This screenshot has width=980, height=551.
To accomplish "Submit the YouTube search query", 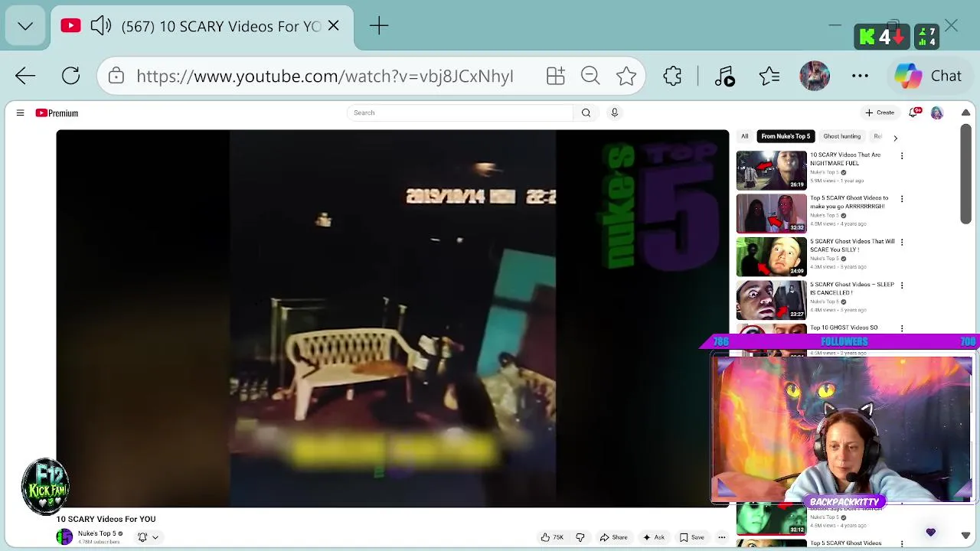I will point(586,112).
